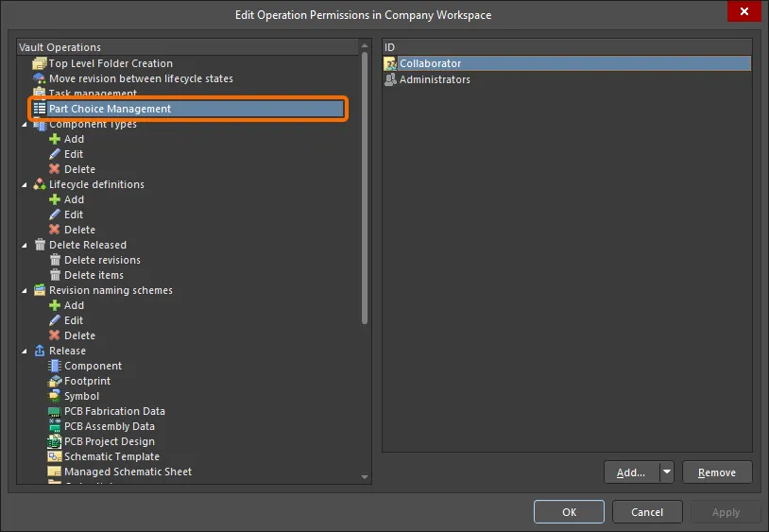Image resolution: width=769 pixels, height=532 pixels.
Task: Collapse the Release tree node
Action: coord(24,352)
